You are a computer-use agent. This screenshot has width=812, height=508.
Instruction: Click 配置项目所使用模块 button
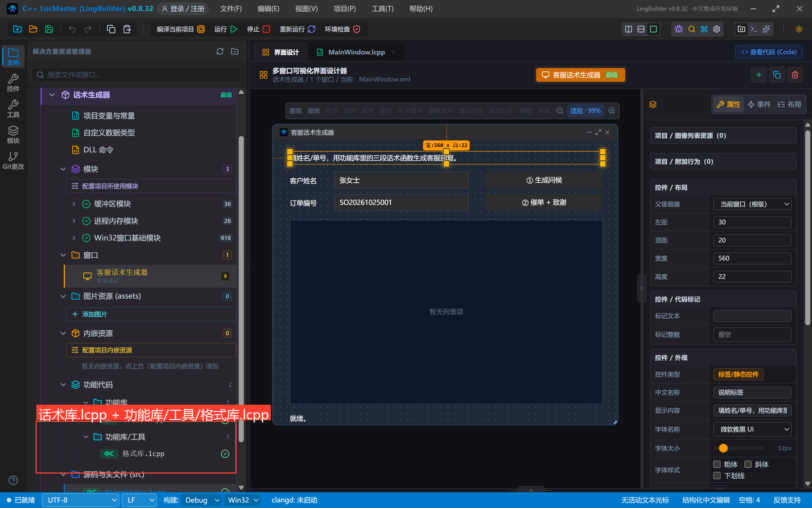coord(151,186)
